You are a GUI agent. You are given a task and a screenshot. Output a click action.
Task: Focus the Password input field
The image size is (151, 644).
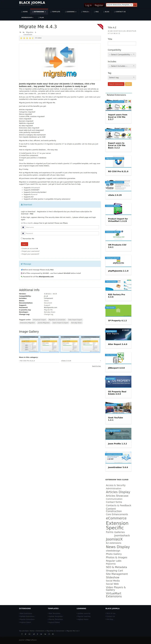click(62, 233)
